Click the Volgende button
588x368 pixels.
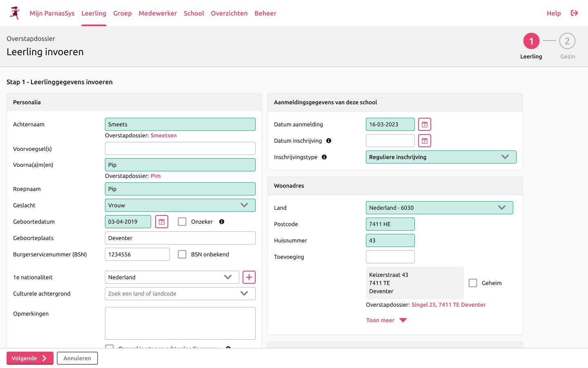(30, 358)
